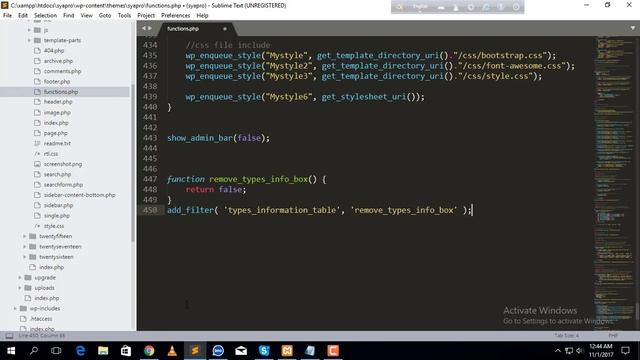Launch Microsoft Edge from taskbar
Viewport: 640px width, 360px height.
click(x=80, y=351)
